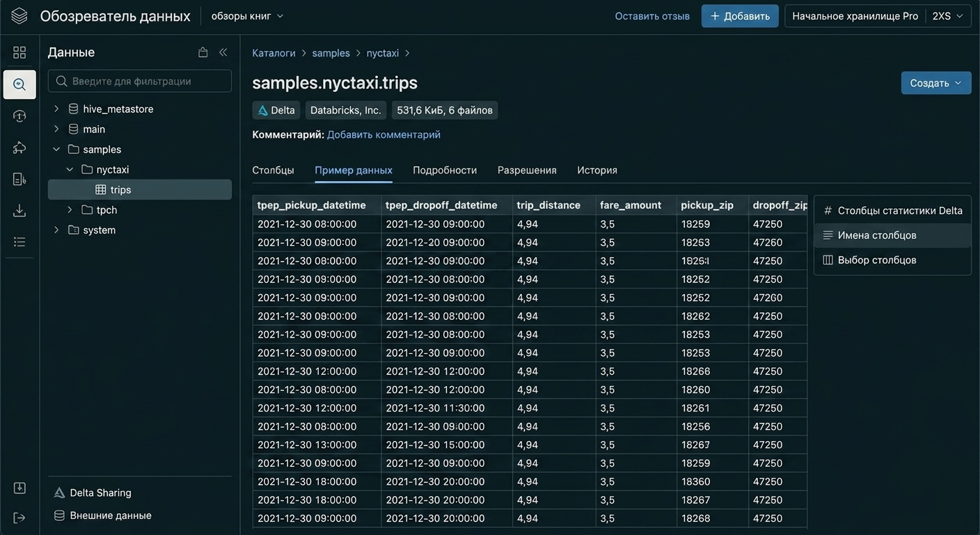Click the hash icon for Столбцы статистики Delta
This screenshot has width=980, height=535.
click(x=828, y=210)
